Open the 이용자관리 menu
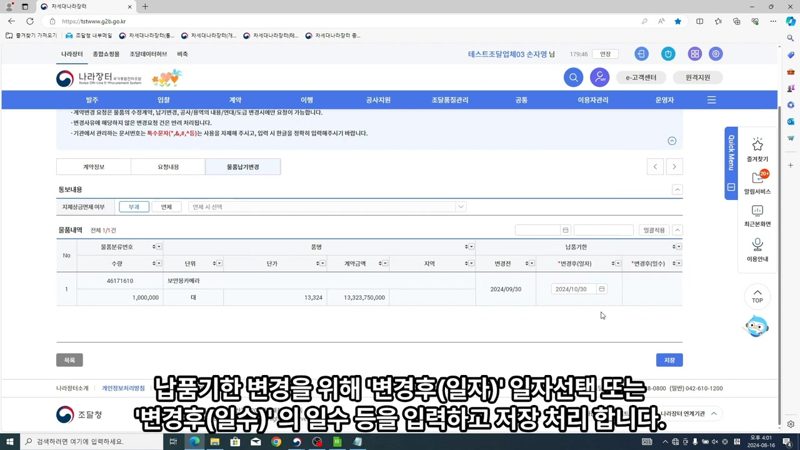Image resolution: width=800 pixels, height=450 pixels. pyautogui.click(x=592, y=100)
